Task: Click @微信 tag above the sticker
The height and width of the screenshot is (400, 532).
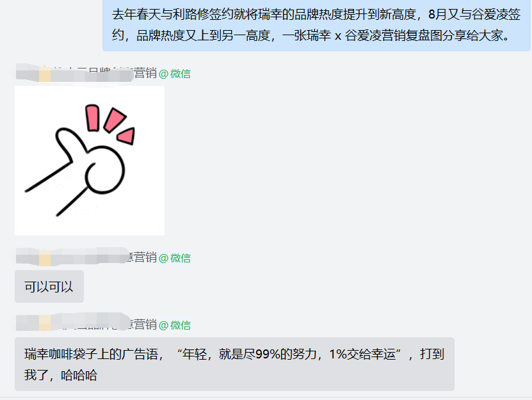Action: 175,74
